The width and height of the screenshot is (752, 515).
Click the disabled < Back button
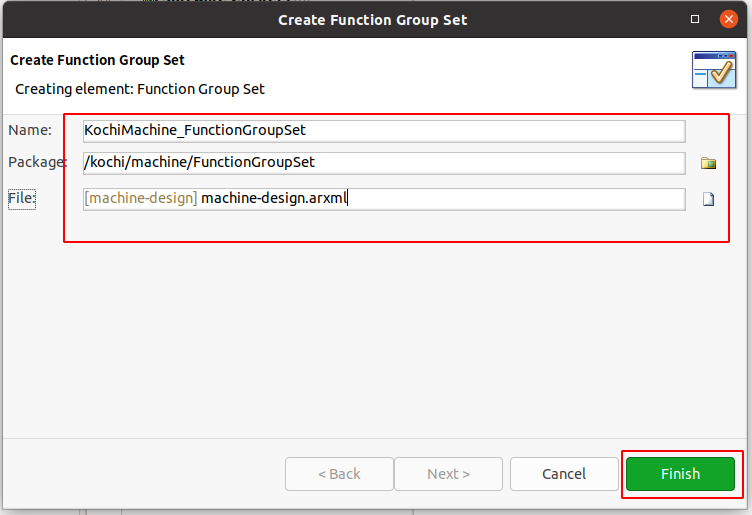pos(339,474)
